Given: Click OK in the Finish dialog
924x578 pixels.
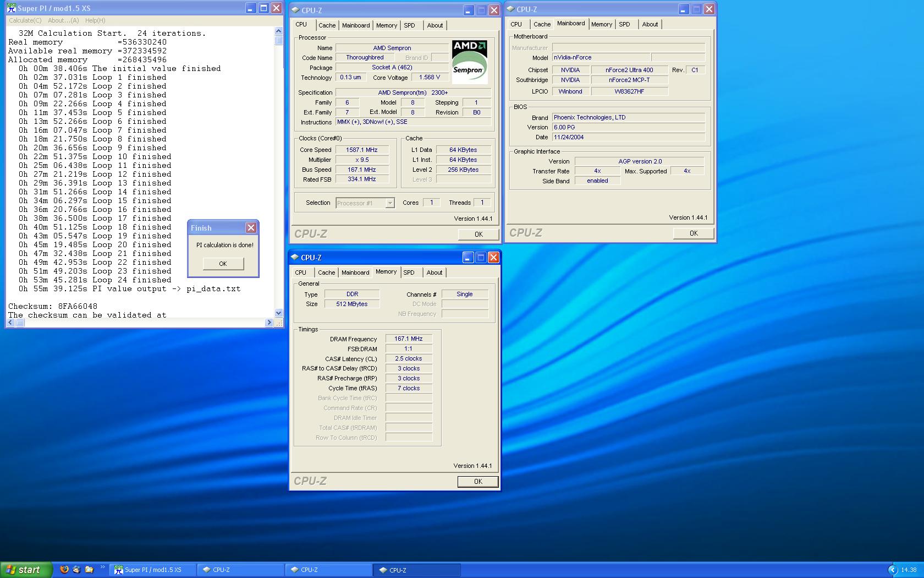Looking at the screenshot, I should pyautogui.click(x=223, y=264).
